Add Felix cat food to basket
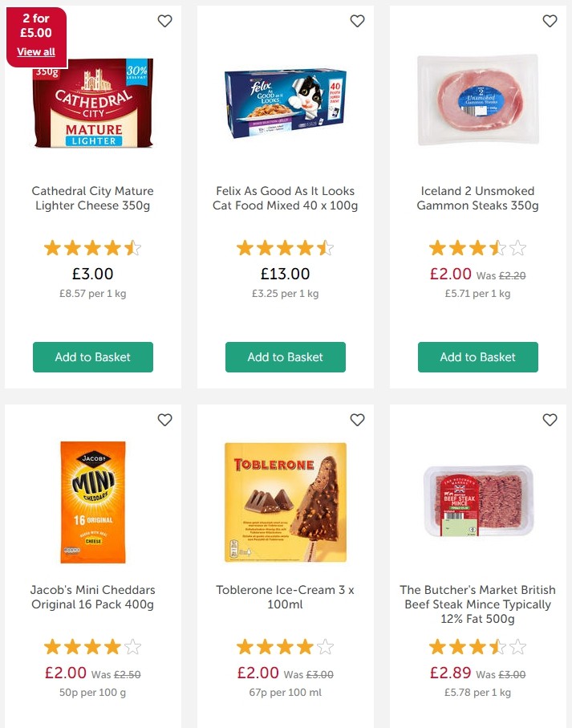 point(285,357)
